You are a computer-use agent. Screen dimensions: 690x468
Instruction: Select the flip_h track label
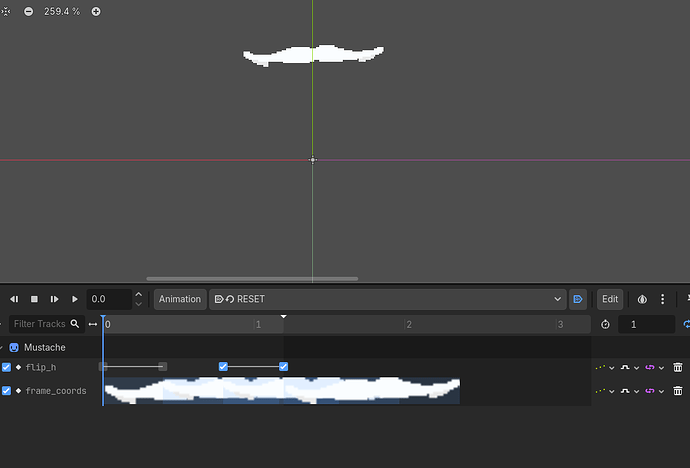coord(41,367)
